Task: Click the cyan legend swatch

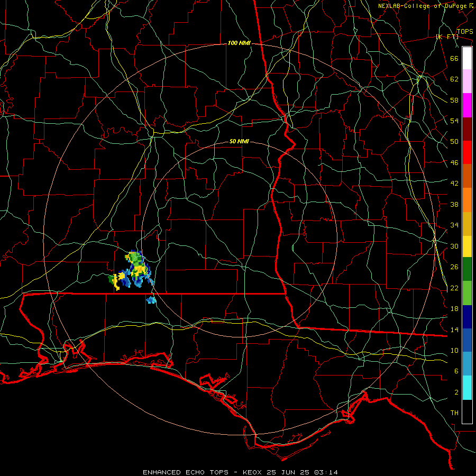Action: click(467, 388)
